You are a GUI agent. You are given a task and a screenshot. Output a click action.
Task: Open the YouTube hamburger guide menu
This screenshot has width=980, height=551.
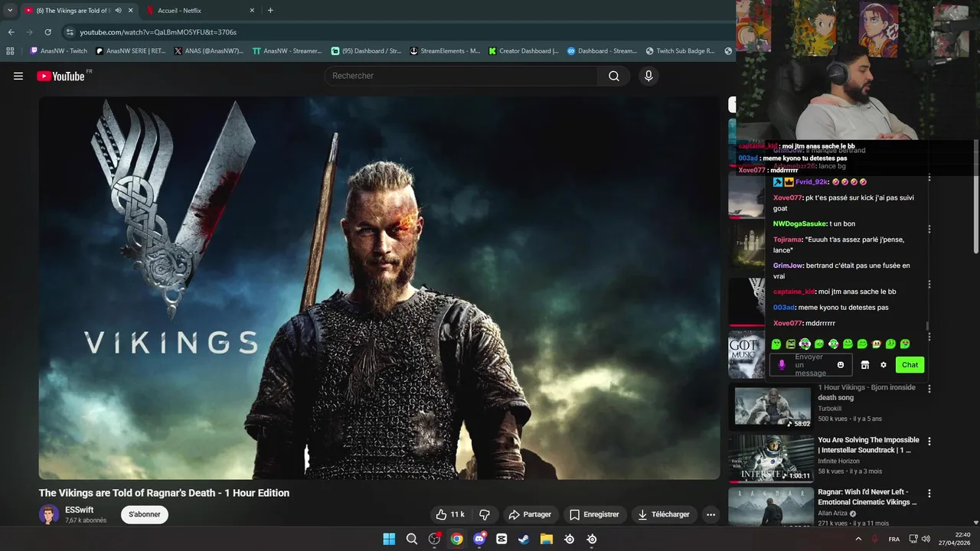pos(18,76)
